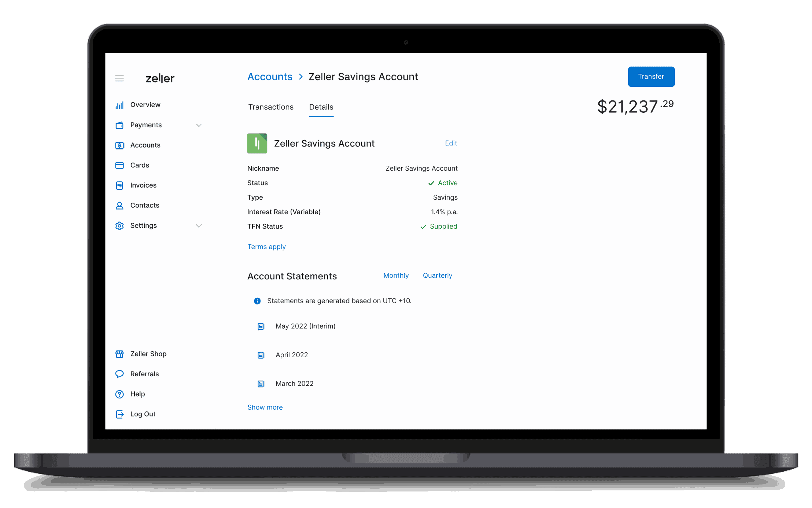Click the Nickname value Zeller Savings Account
Image resolution: width=812 pixels, height=508 pixels.
(x=421, y=168)
